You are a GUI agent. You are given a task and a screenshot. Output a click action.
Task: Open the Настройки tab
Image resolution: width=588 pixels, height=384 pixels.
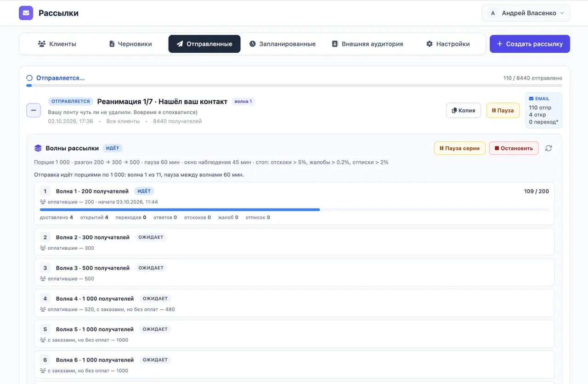click(x=448, y=44)
